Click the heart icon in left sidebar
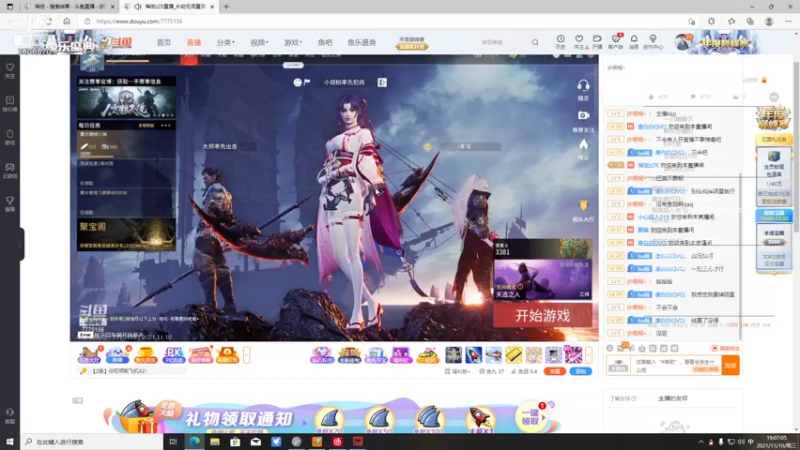This screenshot has width=800, height=450. [10, 70]
